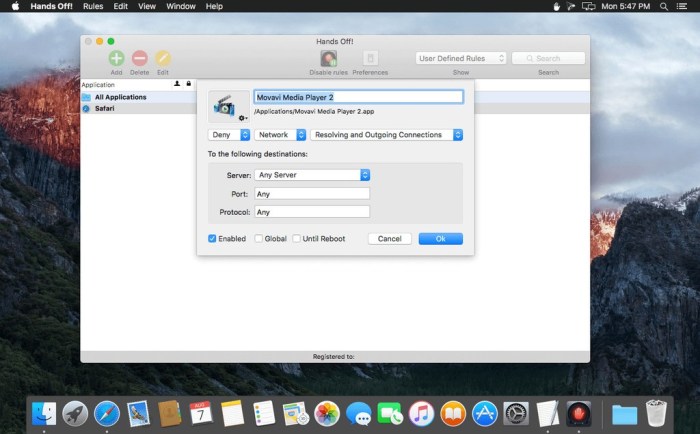Screen dimensions: 700x434
Task: Expand the Network type dropdown
Action: [x=280, y=135]
